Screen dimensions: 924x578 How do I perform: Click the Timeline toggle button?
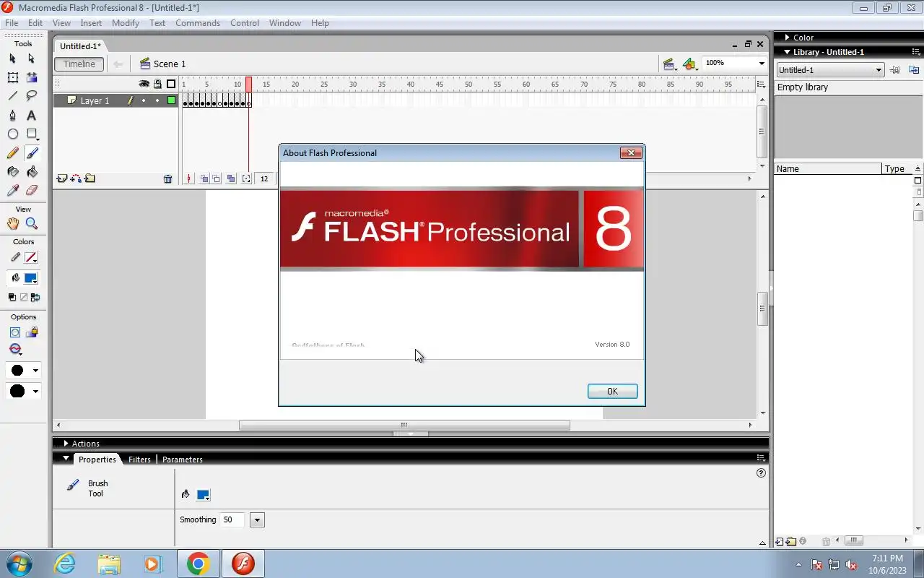(79, 64)
